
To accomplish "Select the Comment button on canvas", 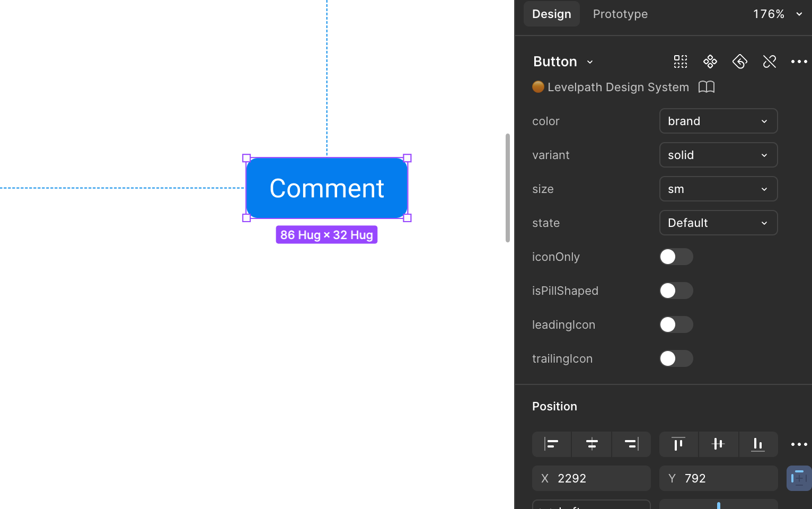I will pos(327,188).
